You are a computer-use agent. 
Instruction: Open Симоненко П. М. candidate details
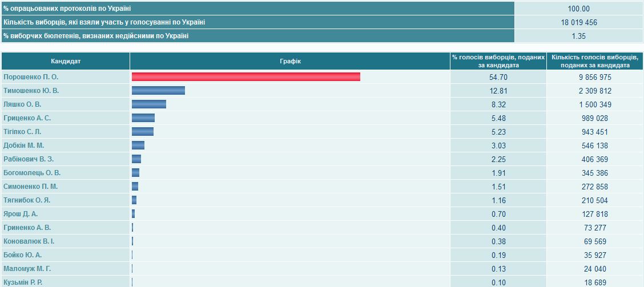pos(30,187)
